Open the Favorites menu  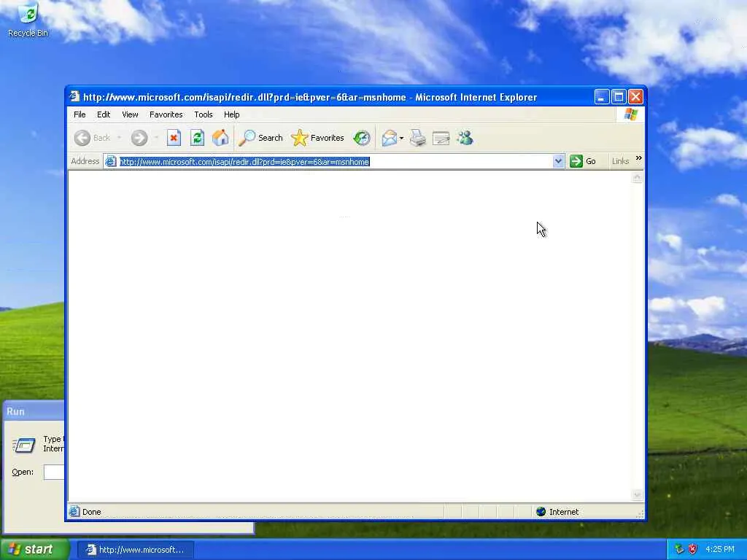click(166, 114)
